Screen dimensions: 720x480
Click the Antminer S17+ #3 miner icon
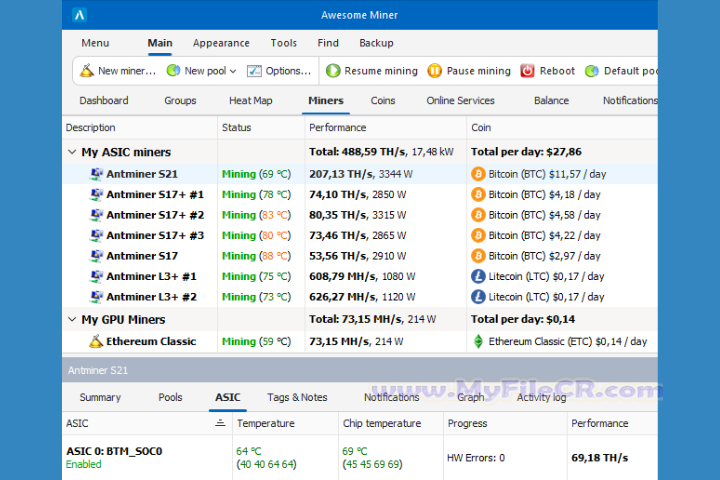pos(96,235)
